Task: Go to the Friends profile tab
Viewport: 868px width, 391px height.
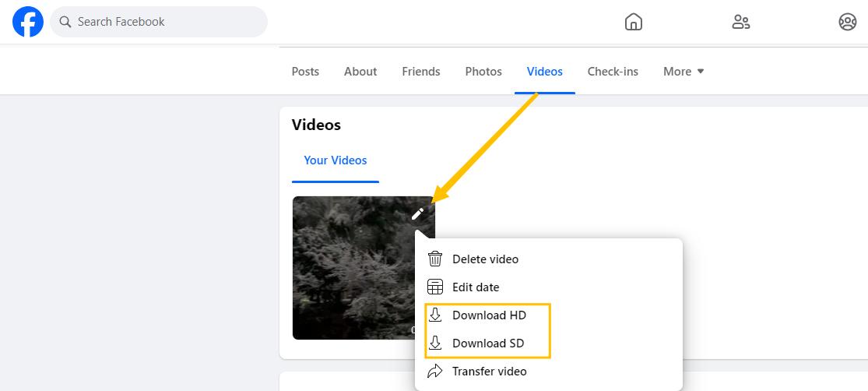Action: (421, 72)
